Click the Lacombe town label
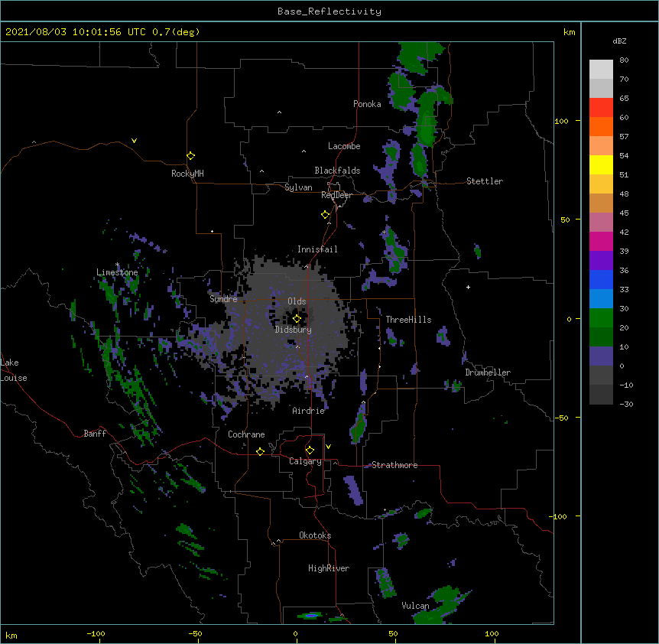This screenshot has height=644, width=659. 344,146
